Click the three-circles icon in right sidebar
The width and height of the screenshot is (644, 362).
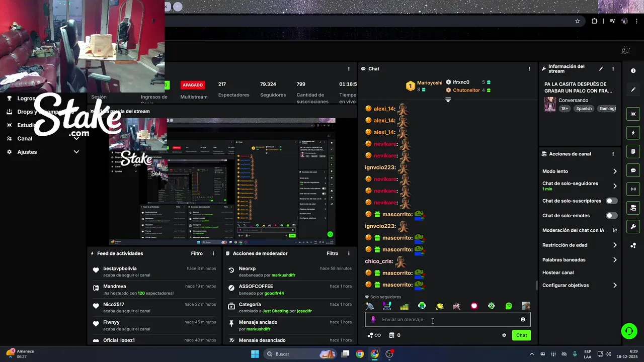coord(633,245)
